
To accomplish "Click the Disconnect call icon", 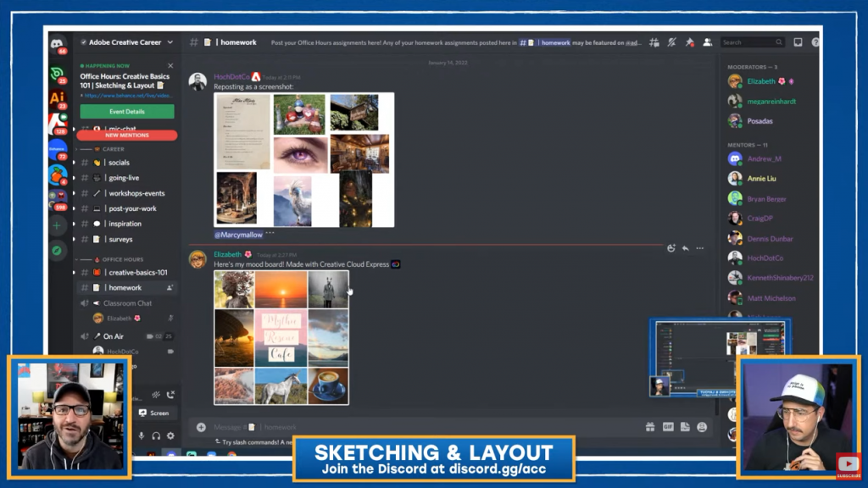I will [170, 395].
